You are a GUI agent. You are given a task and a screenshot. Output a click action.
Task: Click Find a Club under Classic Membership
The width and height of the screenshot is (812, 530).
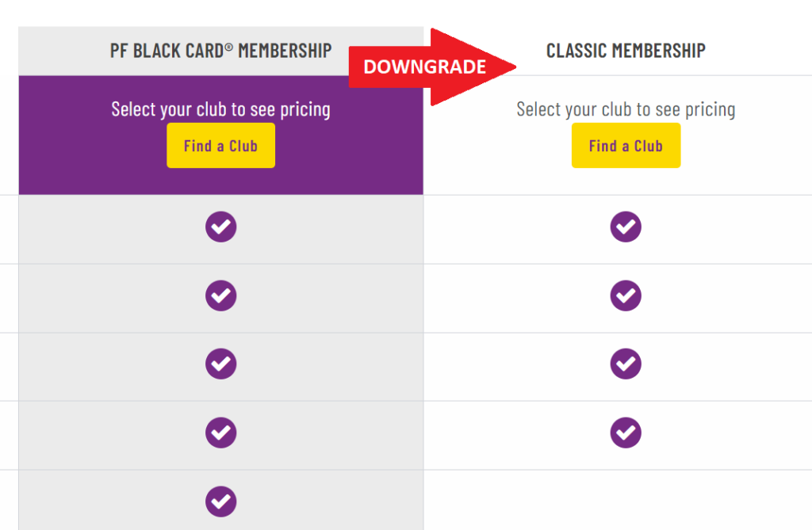pos(626,146)
